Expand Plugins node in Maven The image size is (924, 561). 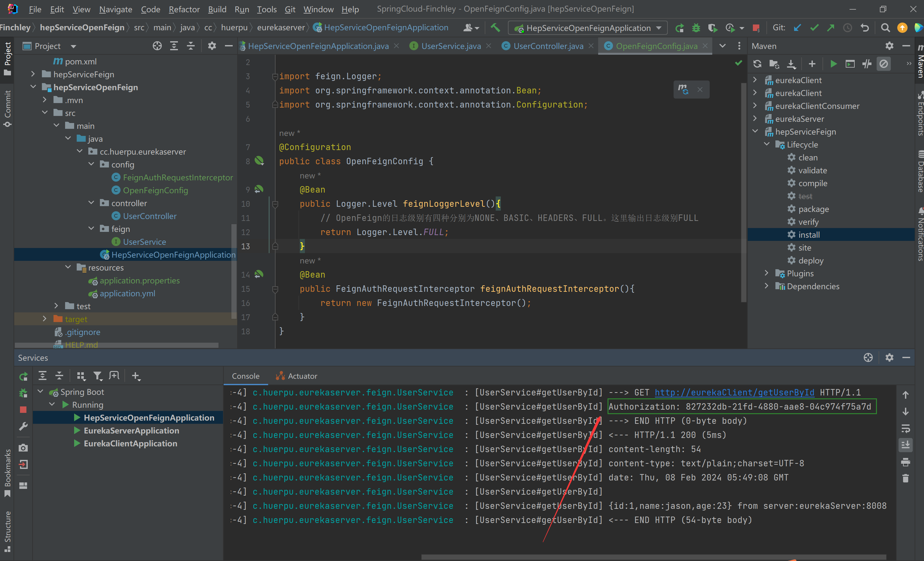(767, 273)
